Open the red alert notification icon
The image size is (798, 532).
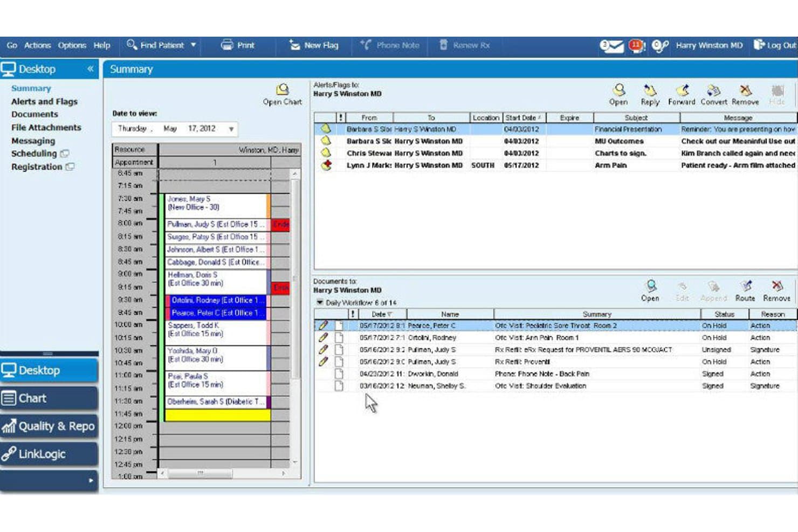(637, 46)
